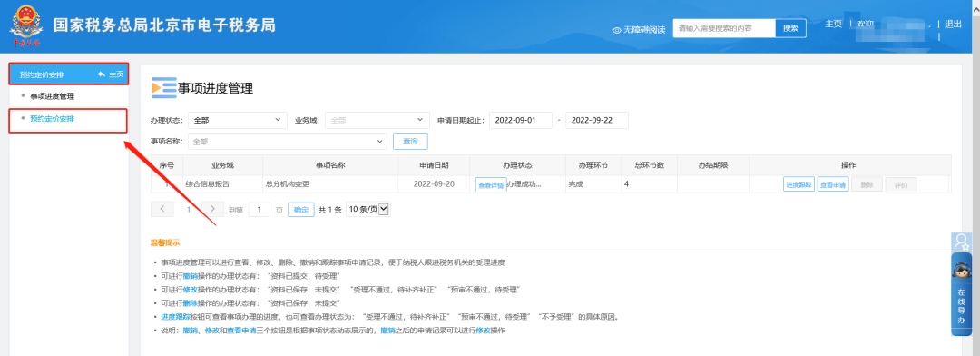Click the eye icon for barrier-free reading

pyautogui.click(x=616, y=30)
